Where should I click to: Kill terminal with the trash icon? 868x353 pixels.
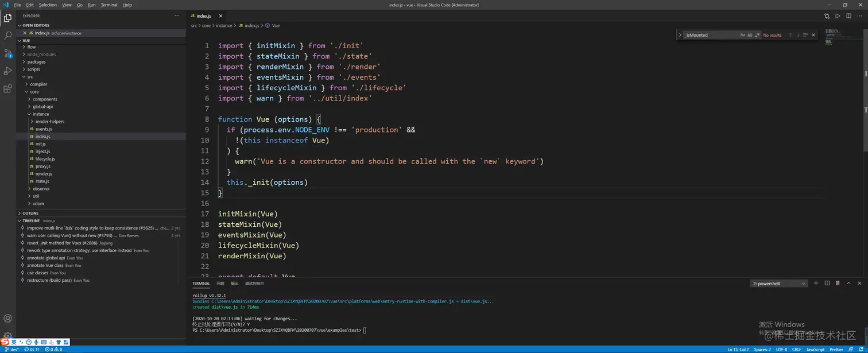click(x=838, y=283)
